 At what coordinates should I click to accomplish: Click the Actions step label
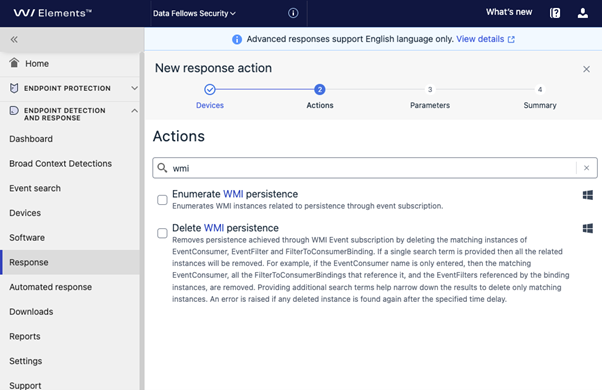click(320, 105)
